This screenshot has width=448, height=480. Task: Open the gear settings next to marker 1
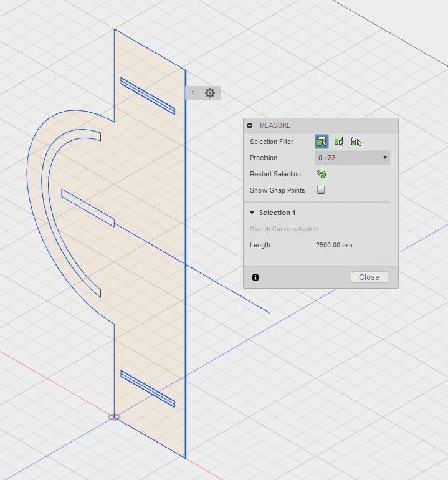210,93
